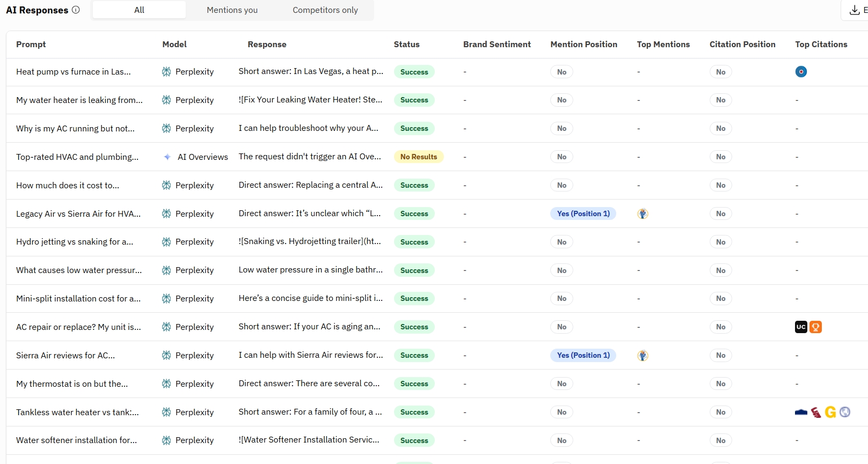Click Perplexity logo in What causes low water pressure row
Viewport: 868px width, 464px height.
coord(166,270)
